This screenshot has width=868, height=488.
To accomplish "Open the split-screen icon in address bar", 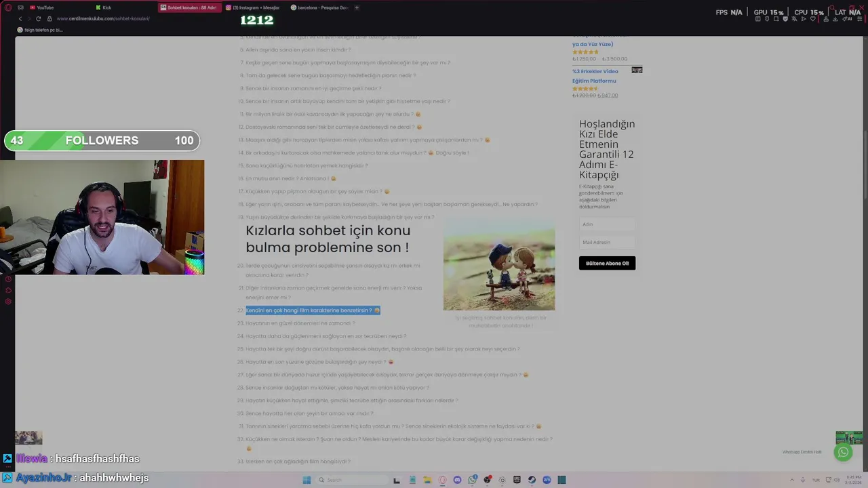I will point(757,19).
